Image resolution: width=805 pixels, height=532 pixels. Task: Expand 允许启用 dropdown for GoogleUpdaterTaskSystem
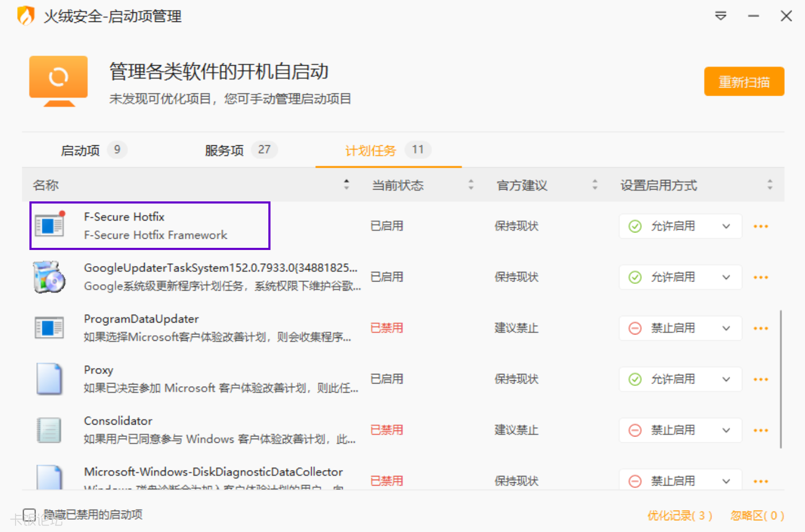click(x=680, y=277)
